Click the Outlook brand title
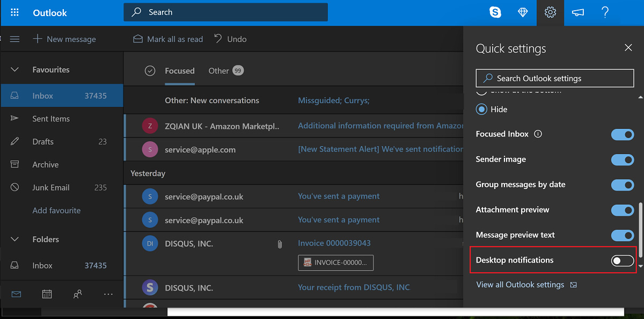The height and width of the screenshot is (319, 644). pos(50,12)
